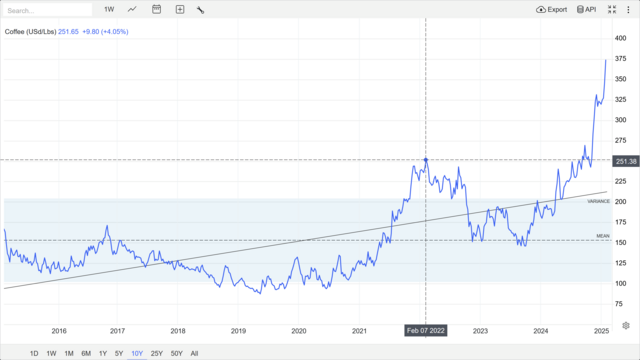The width and height of the screenshot is (640, 360).
Task: Click the 2018 axis label
Action: pyautogui.click(x=178, y=331)
